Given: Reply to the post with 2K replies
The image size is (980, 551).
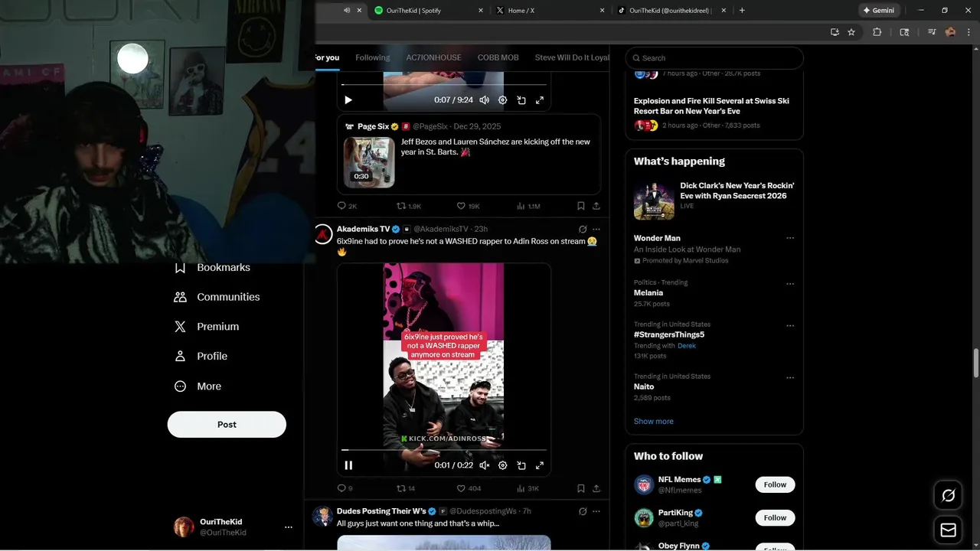Looking at the screenshot, I should click(347, 206).
